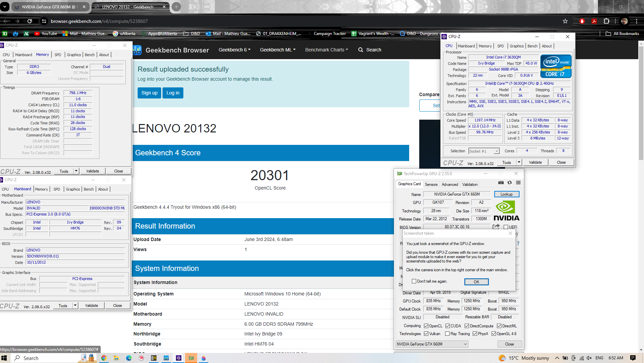The height and width of the screenshot is (363, 644).
Task: Open a new Chrome tab with plus
Action: 176,6
